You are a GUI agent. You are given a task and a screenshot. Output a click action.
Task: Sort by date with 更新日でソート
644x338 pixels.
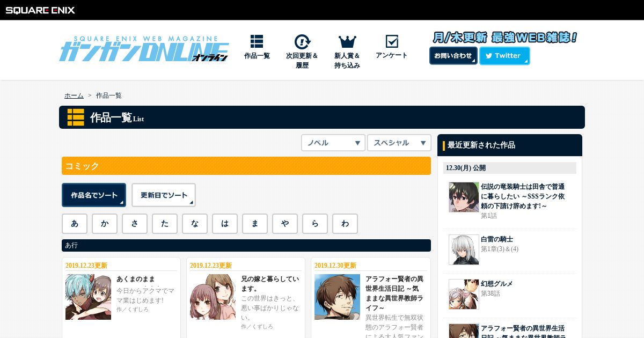pos(164,195)
